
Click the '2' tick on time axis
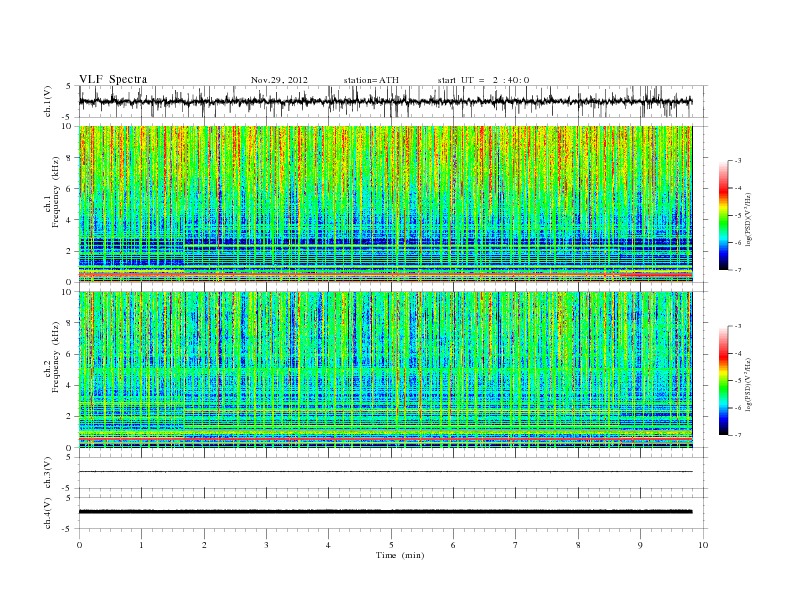pyautogui.click(x=204, y=545)
